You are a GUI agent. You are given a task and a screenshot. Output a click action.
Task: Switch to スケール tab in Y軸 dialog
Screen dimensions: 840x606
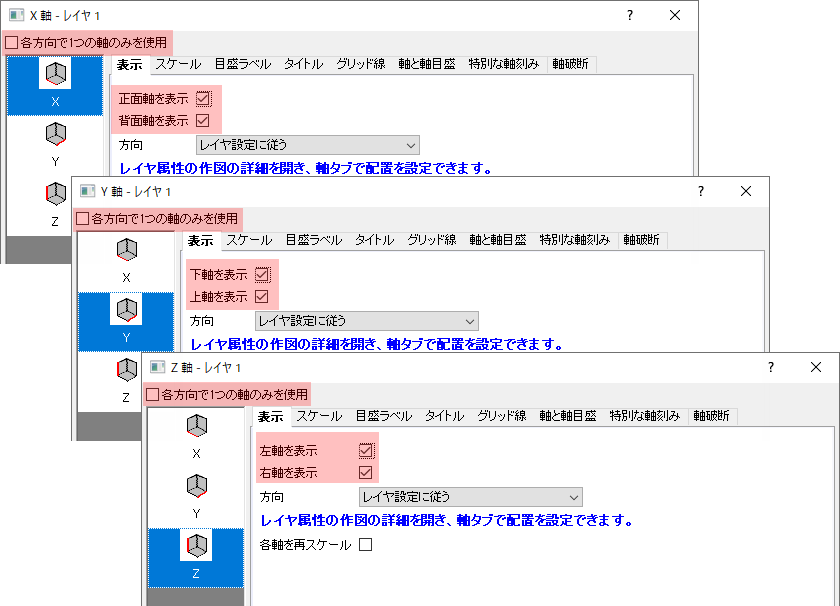coord(249,240)
